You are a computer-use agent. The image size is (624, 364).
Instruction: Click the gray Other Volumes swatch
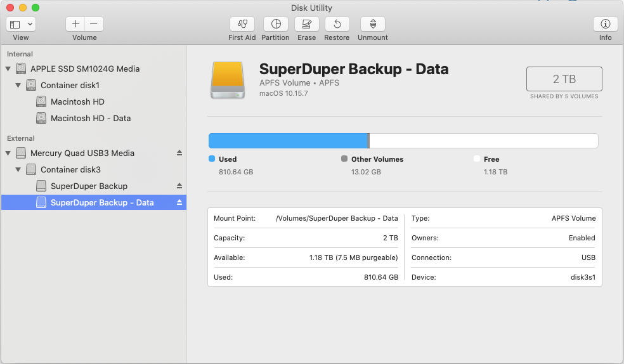coord(344,159)
